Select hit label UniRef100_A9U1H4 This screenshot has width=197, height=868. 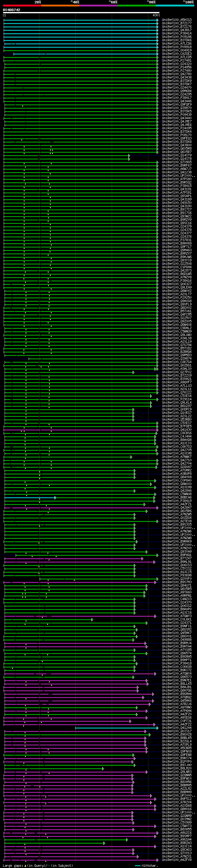click(177, 839)
